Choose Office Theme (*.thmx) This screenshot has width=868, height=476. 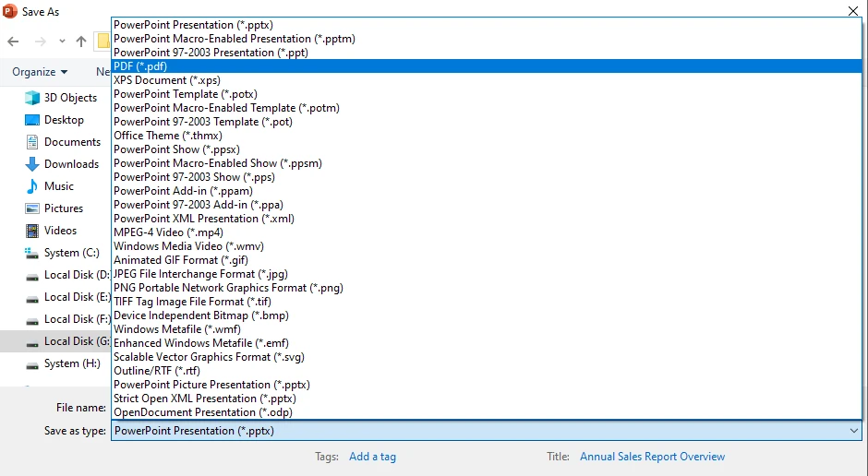[x=487, y=136]
